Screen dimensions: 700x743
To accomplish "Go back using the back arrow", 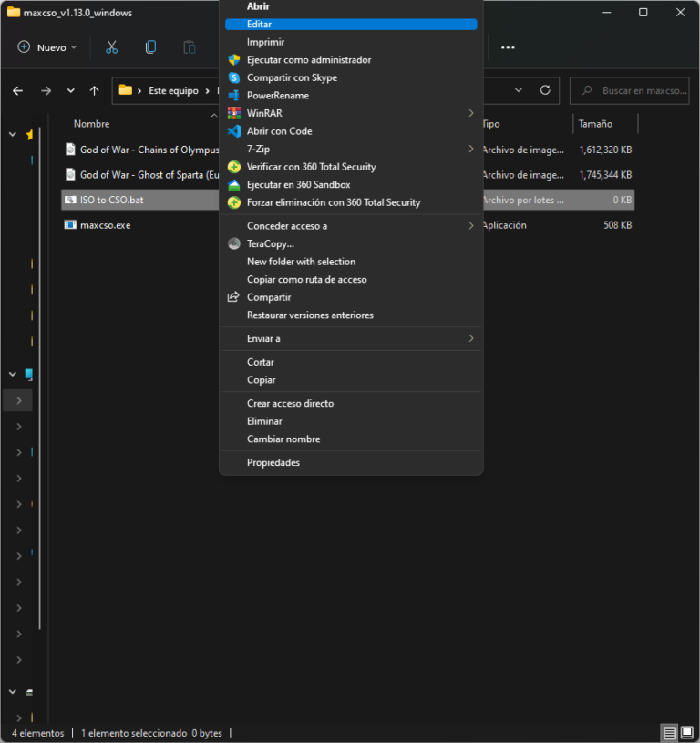I will point(18,91).
